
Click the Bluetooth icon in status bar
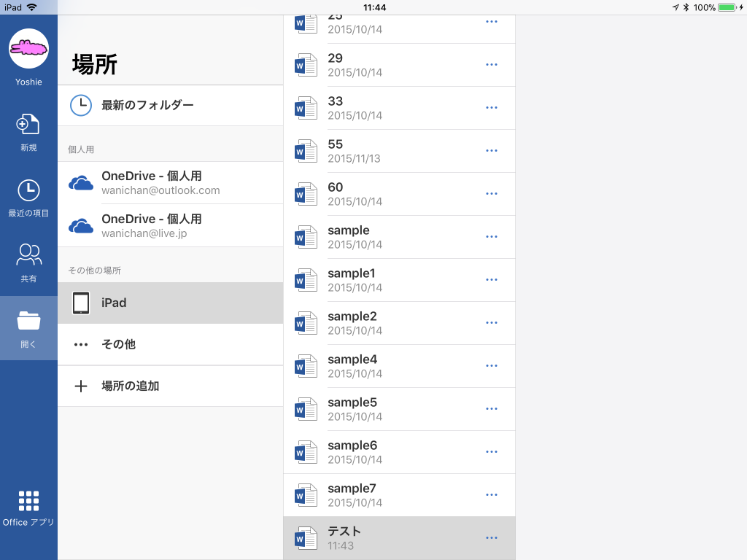pyautogui.click(x=686, y=7)
